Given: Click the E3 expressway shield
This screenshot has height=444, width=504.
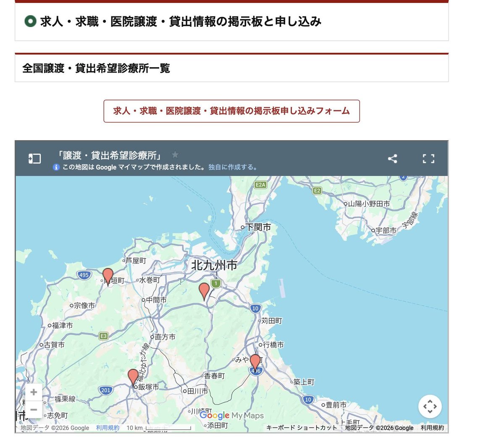Looking at the screenshot, I should click(x=104, y=336).
